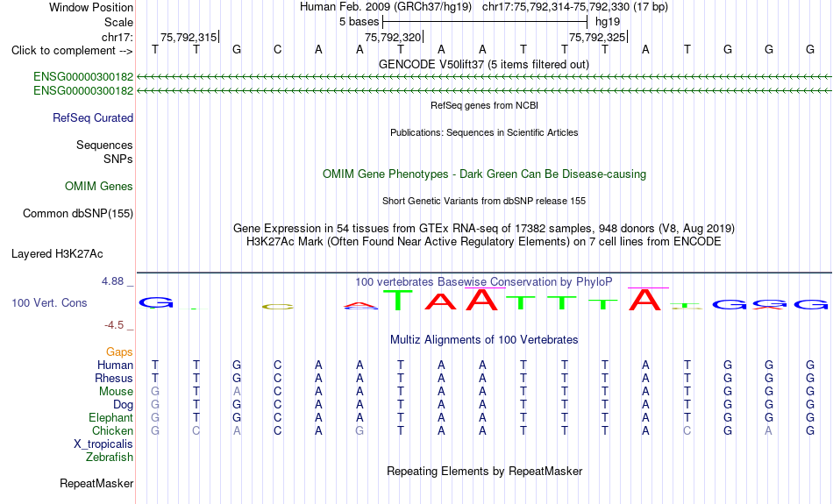Open the OMIM Genes track label
833x504 pixels.
tap(98, 187)
